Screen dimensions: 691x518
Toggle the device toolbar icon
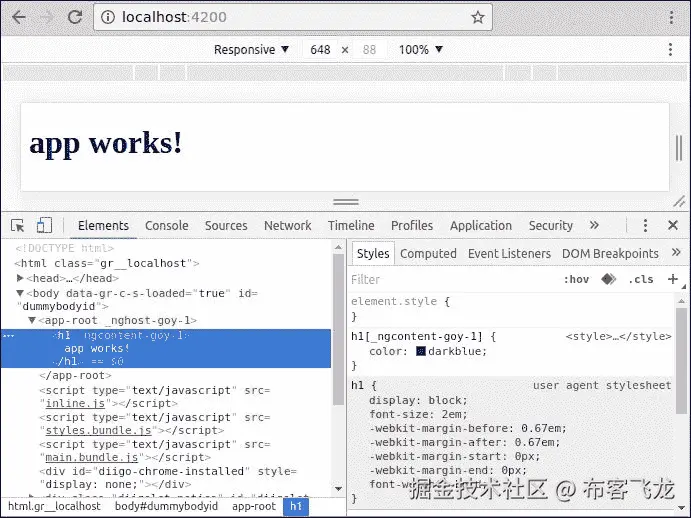(x=44, y=225)
